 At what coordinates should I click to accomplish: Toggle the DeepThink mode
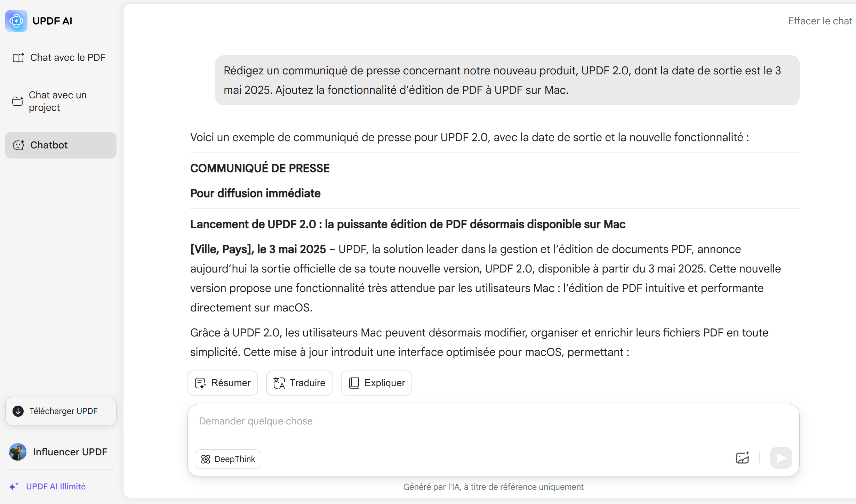tap(228, 459)
